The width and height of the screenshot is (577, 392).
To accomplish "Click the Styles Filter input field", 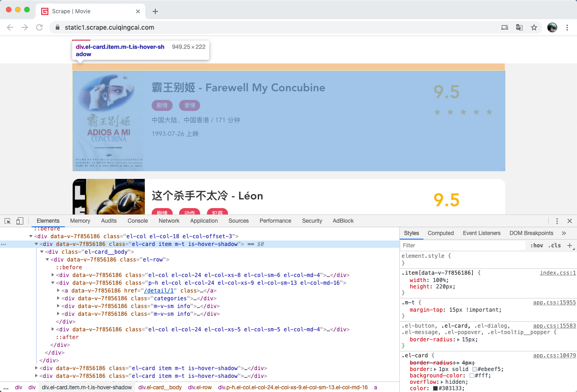I will click(463, 246).
